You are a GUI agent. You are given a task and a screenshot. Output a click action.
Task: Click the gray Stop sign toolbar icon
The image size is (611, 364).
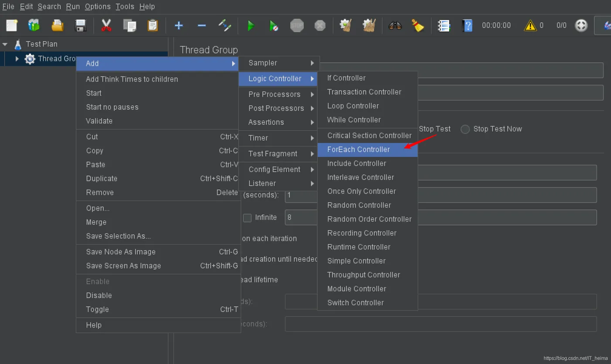coord(297,25)
